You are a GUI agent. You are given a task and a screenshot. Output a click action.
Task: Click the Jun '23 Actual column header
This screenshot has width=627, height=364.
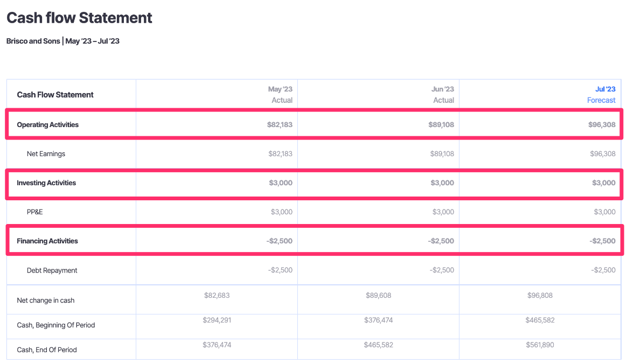442,95
